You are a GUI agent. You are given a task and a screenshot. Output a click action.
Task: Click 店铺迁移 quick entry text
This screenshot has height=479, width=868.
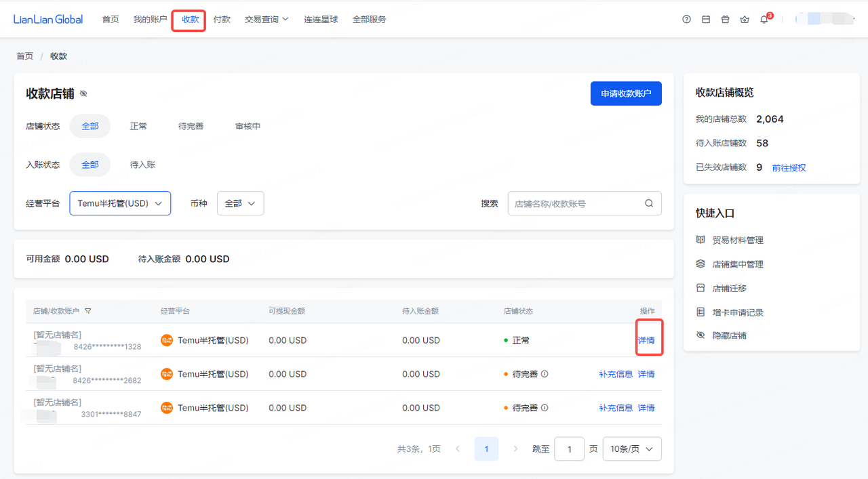(730, 288)
